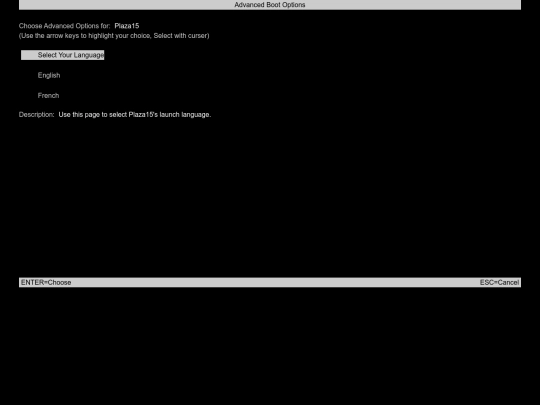The width and height of the screenshot is (540, 405).
Task: Choose English as the launch language
Action: tap(49, 75)
